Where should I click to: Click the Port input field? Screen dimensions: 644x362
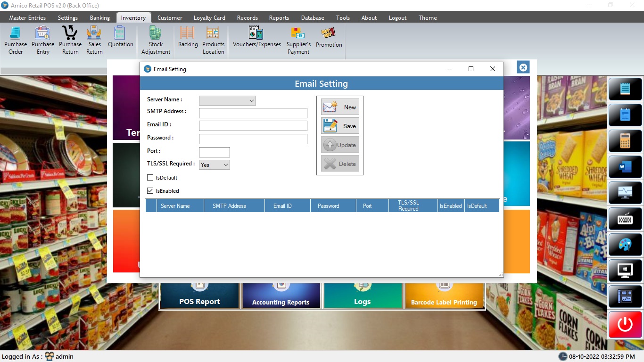click(214, 152)
